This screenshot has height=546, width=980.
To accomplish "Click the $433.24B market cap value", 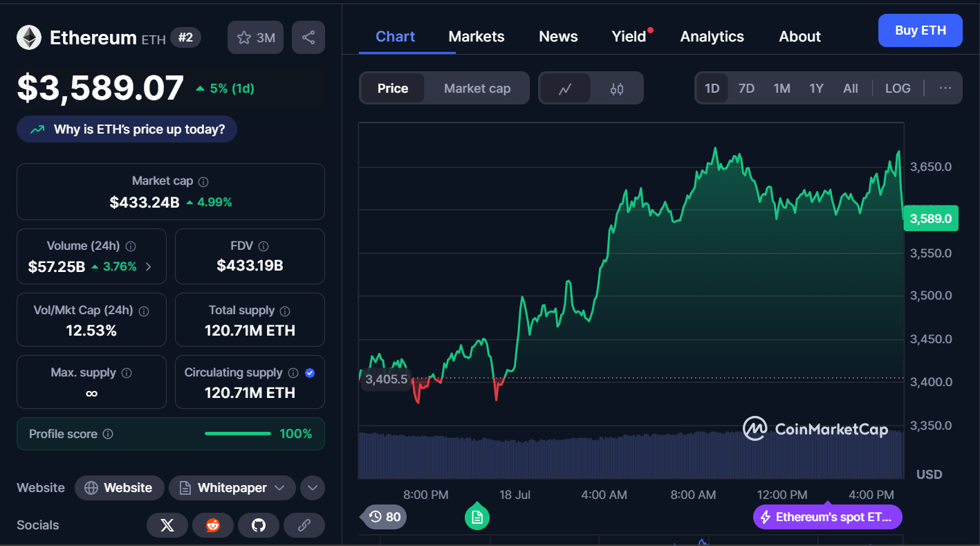I will coord(145,203).
